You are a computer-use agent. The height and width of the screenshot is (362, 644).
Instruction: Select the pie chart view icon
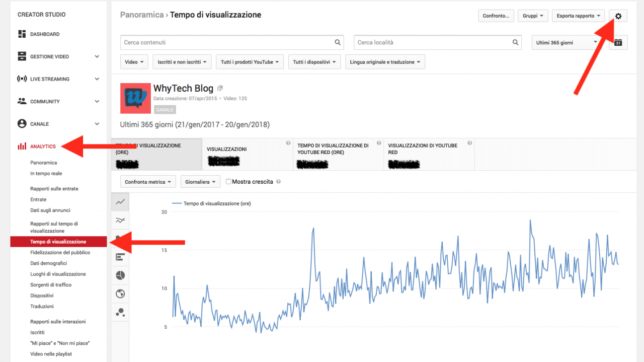pyautogui.click(x=120, y=275)
